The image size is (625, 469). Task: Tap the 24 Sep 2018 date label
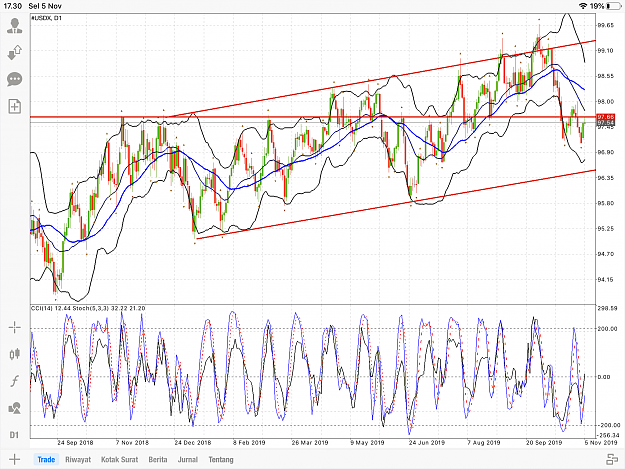[75, 443]
